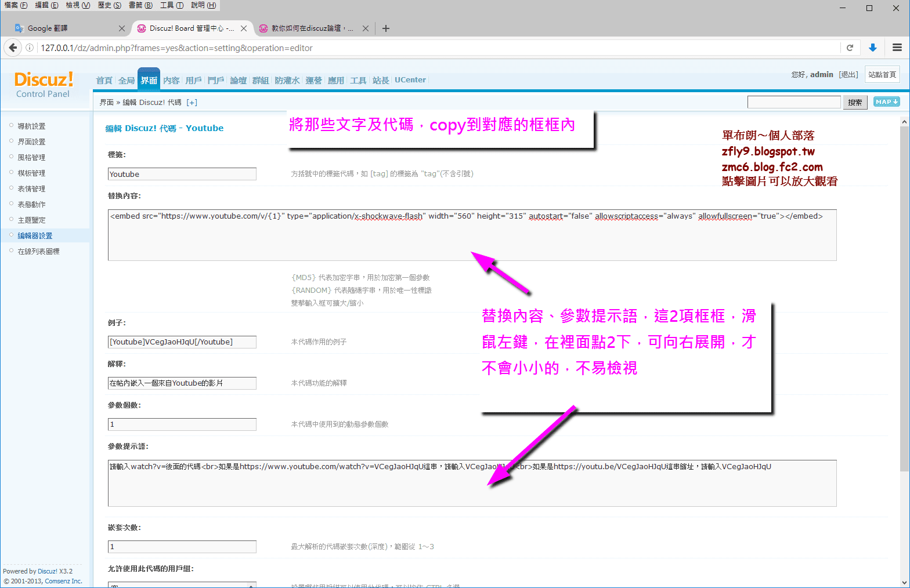Viewport: 910px width, 588px height.
Task: Close the Discuz! Board 管理中心 tab
Action: click(244, 28)
